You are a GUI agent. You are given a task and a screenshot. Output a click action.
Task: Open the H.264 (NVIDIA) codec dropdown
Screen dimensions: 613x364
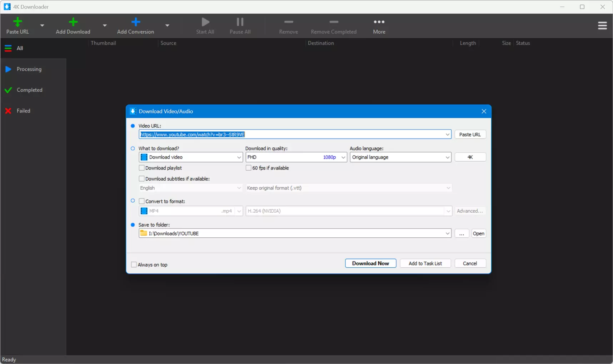[x=349, y=211]
